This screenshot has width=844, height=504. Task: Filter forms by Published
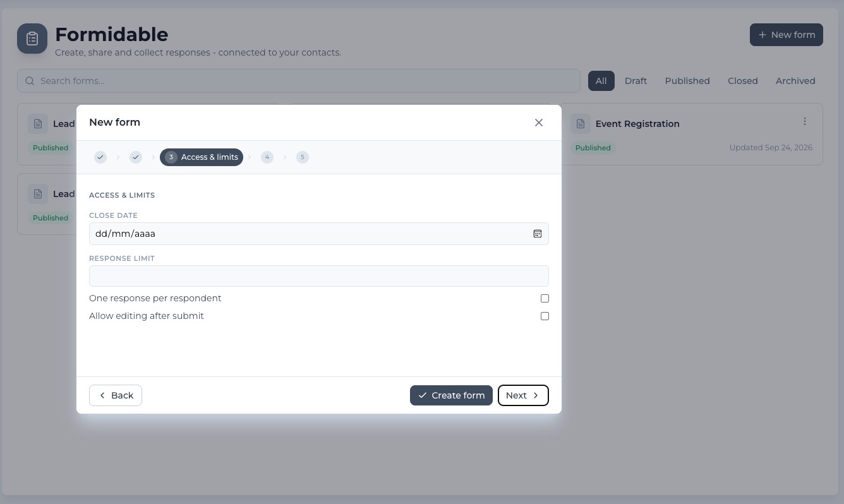(687, 81)
